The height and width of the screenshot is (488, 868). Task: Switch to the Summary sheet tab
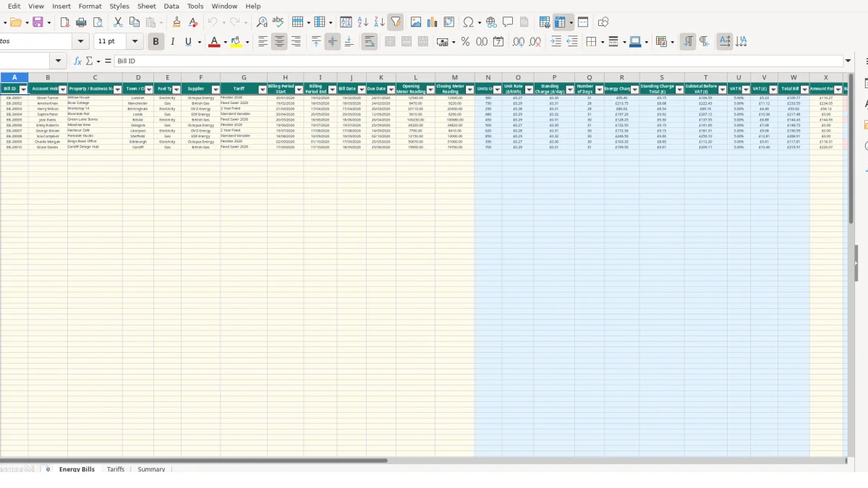151,469
